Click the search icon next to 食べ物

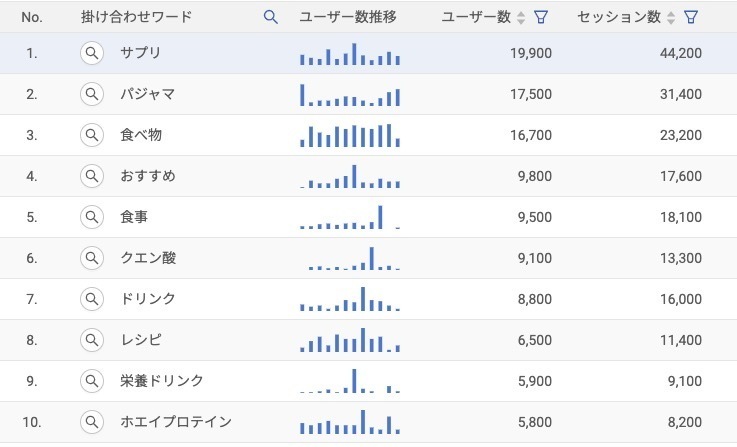(92, 135)
